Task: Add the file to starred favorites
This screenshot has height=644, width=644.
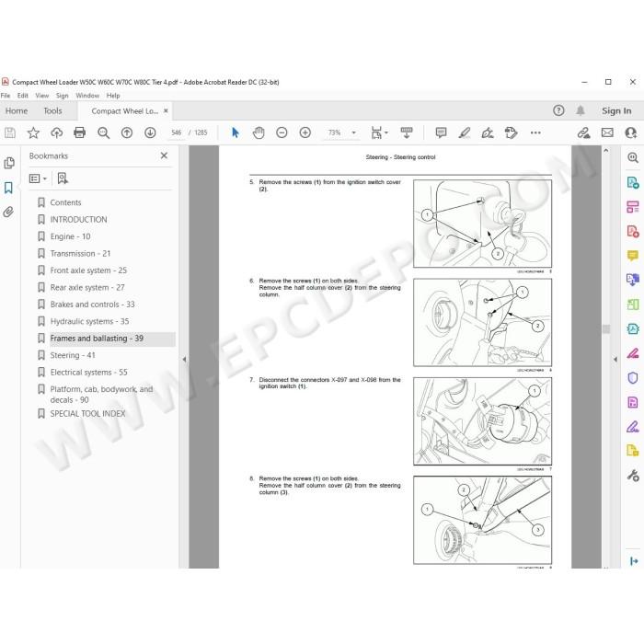Action: pos(33,132)
